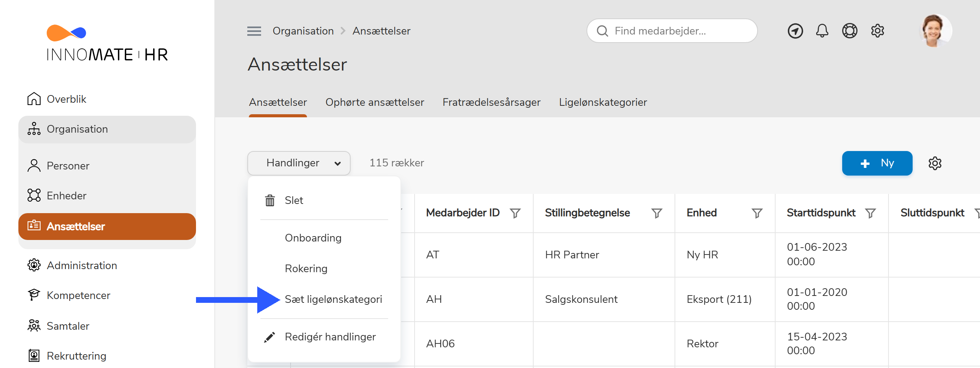Open Overblik in the sidebar
The width and height of the screenshot is (980, 368).
click(67, 99)
